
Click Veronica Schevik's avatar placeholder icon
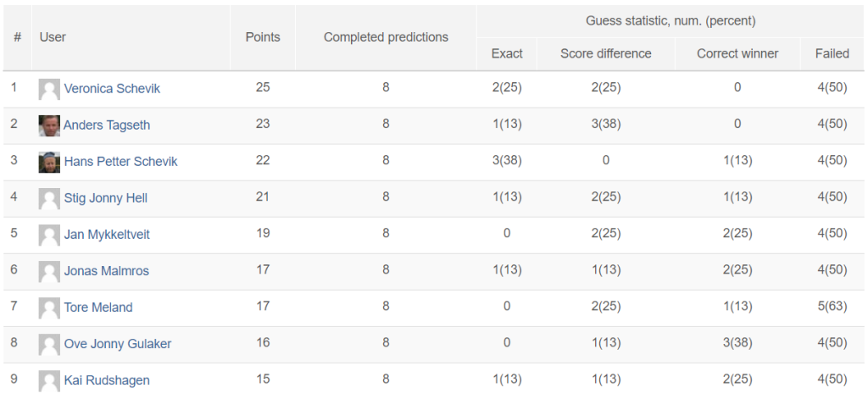tap(49, 89)
